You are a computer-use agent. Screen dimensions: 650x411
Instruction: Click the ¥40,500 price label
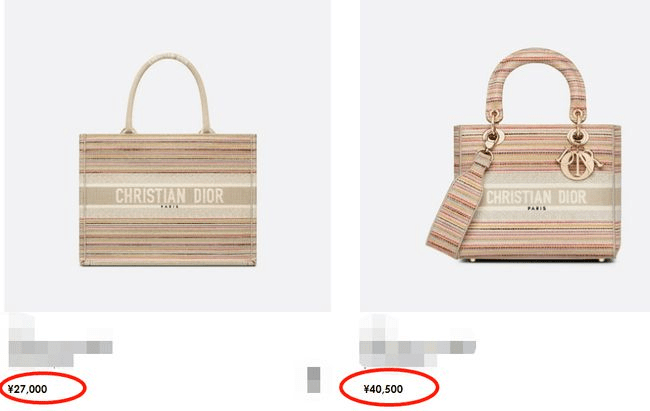coord(383,389)
